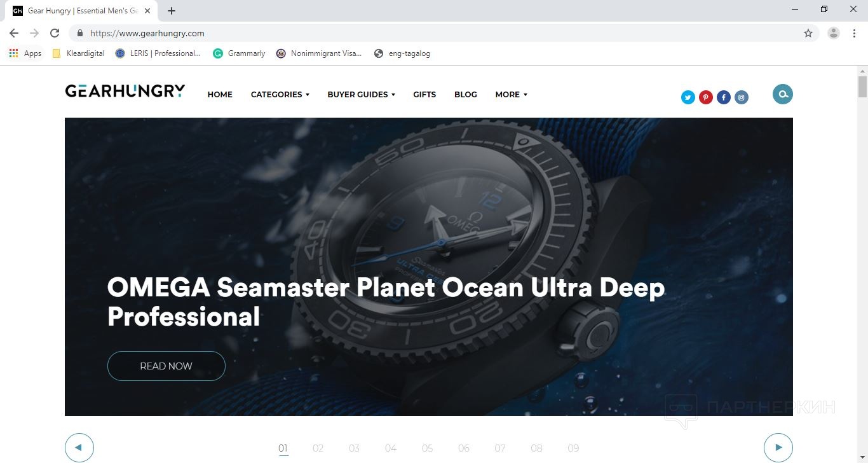This screenshot has height=463, width=868.
Task: Open the Chrome profile avatar
Action: click(834, 33)
